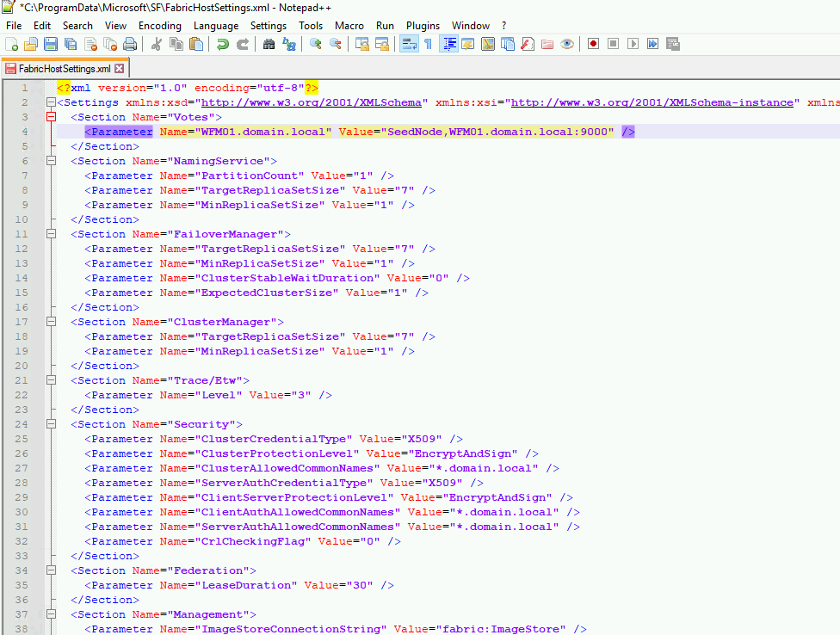Toggle the Indent Guide button
This screenshot has width=840, height=635.
pos(449,44)
